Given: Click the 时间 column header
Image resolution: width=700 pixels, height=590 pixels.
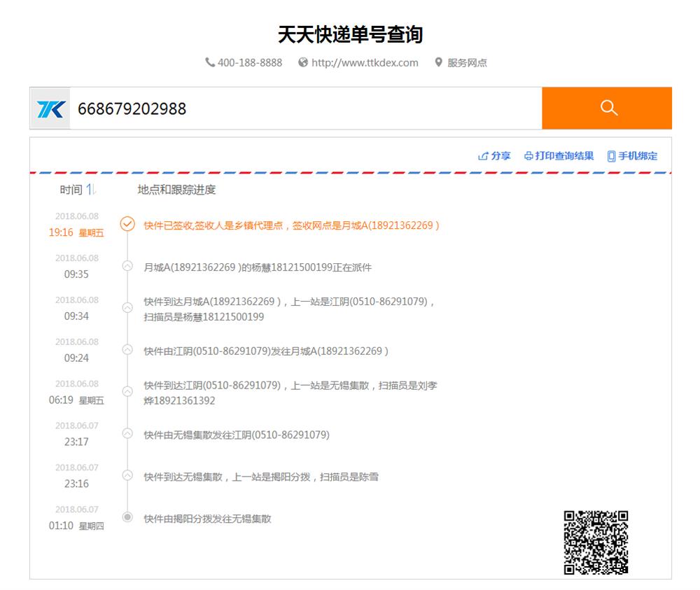Looking at the screenshot, I should pos(71,190).
